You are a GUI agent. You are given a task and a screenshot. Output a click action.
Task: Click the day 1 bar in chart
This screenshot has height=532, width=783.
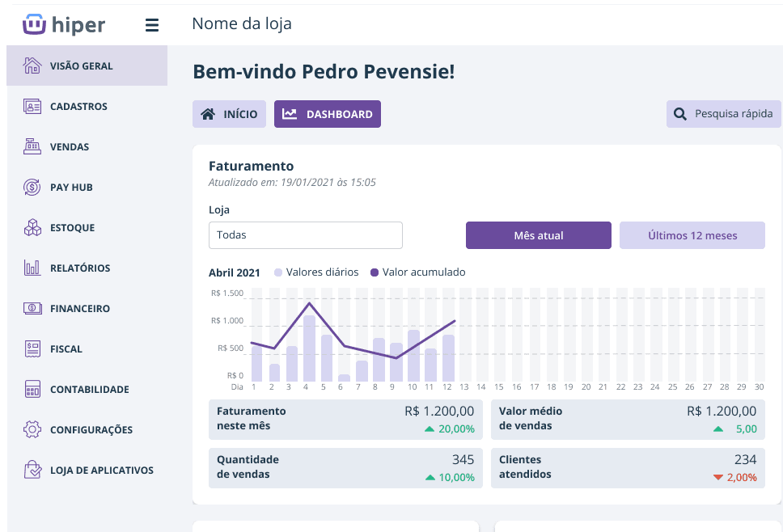(256, 364)
